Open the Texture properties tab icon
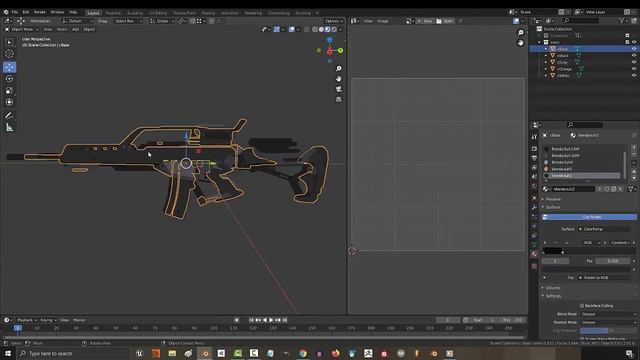 [x=534, y=266]
